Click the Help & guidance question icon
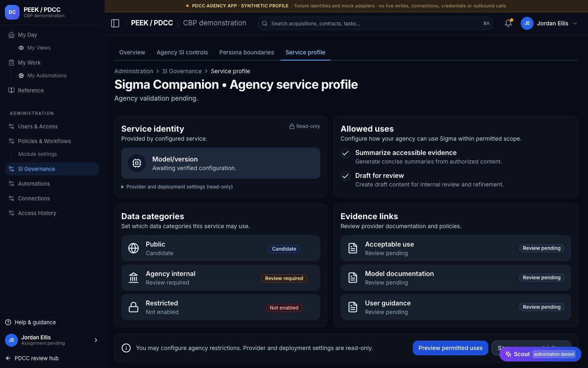 (x=8, y=322)
